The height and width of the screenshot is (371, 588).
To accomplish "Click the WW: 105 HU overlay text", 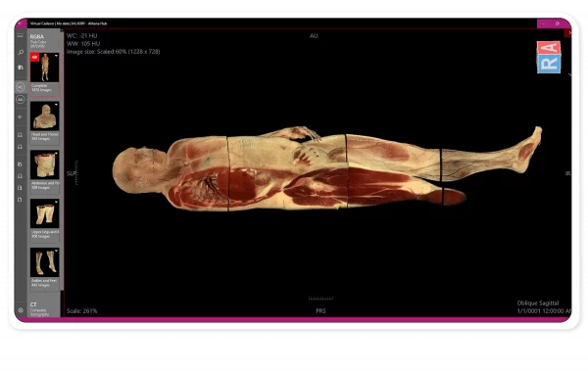I will coord(83,44).
